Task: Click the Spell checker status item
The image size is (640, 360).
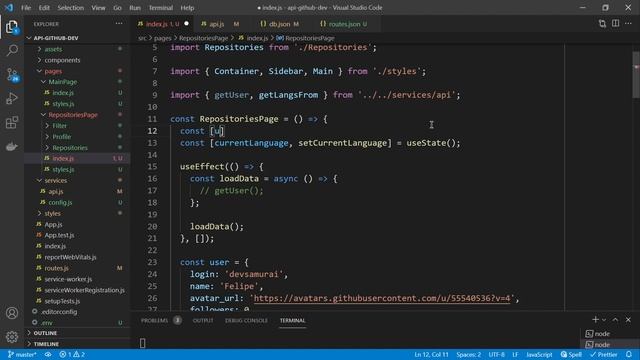Action: coord(571,354)
